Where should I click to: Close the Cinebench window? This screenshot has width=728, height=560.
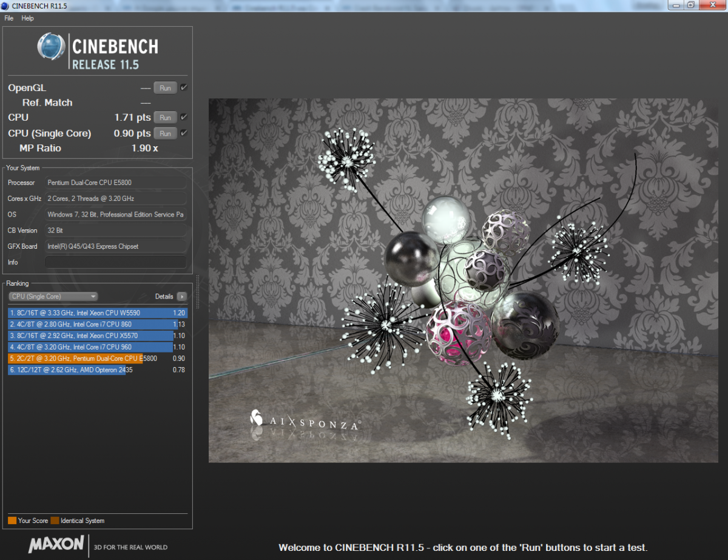tap(712, 5)
